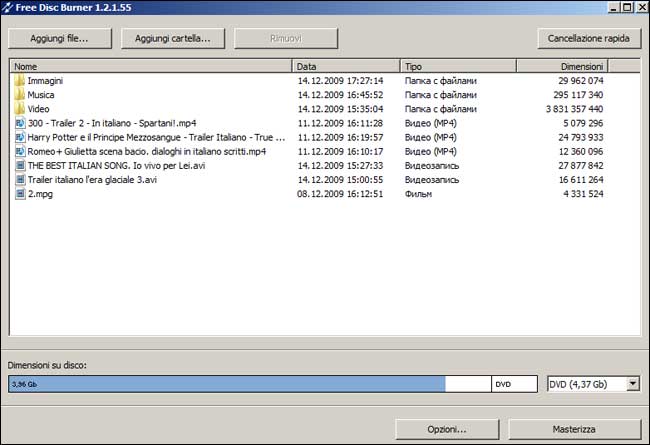Sort list by Tipo column header
The image size is (650, 445).
click(x=458, y=66)
